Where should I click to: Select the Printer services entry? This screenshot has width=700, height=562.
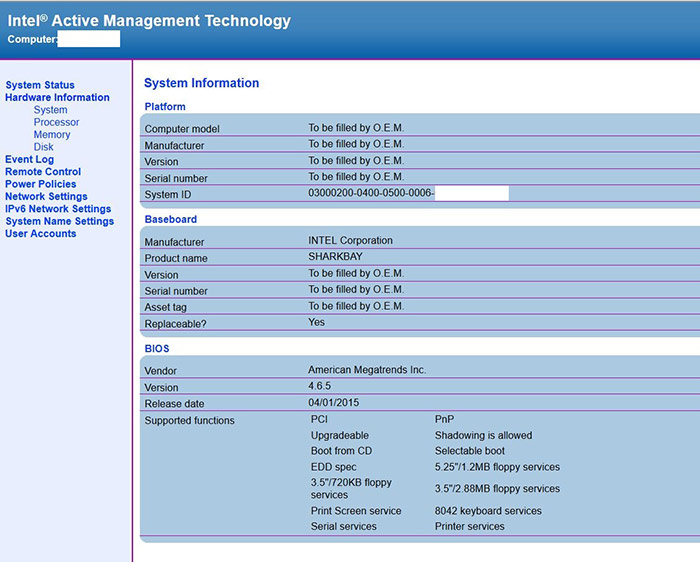[x=470, y=526]
